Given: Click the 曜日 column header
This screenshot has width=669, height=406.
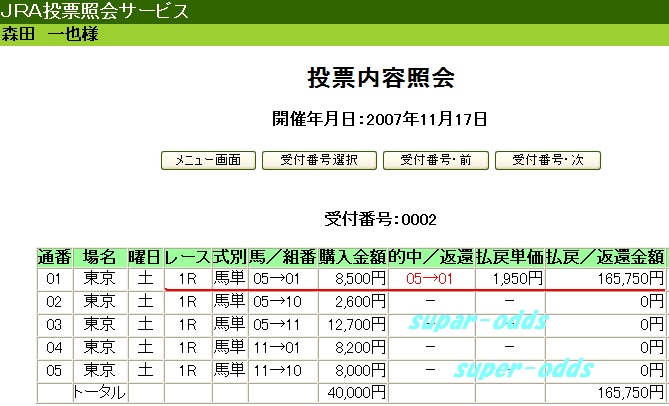Looking at the screenshot, I should 145,257.
